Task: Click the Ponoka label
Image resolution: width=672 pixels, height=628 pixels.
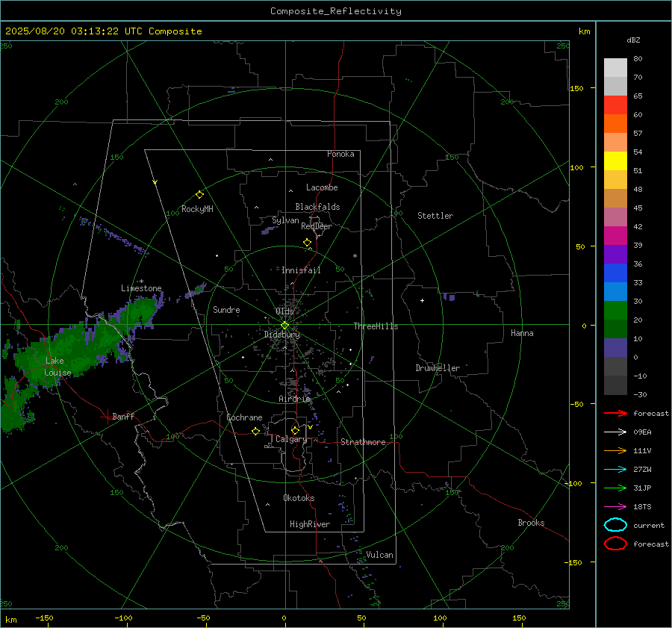Action: point(340,154)
